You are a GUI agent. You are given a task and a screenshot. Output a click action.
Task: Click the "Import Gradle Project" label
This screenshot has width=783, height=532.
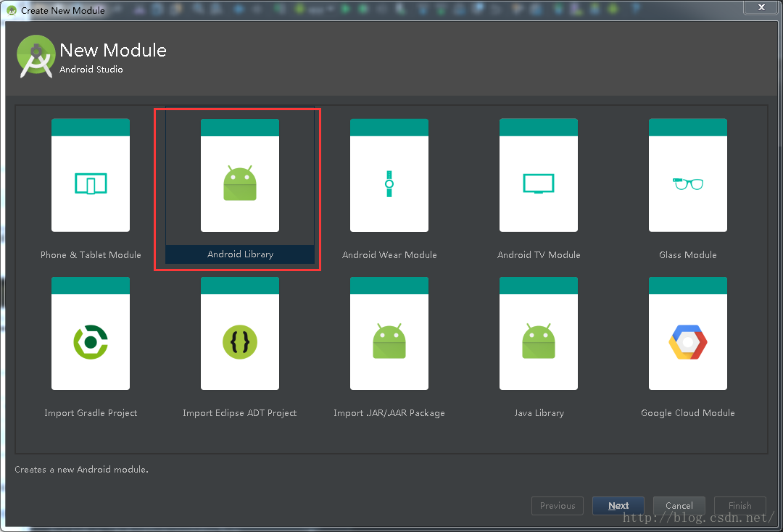pyautogui.click(x=91, y=412)
